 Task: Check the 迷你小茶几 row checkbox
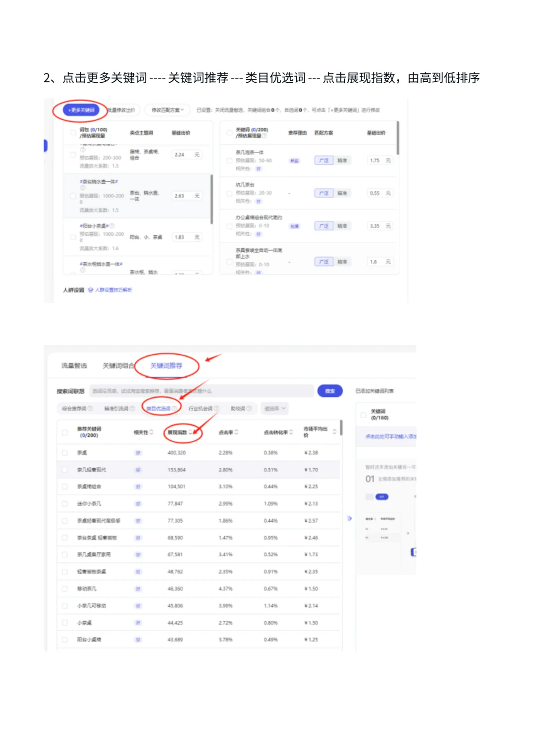tap(65, 504)
